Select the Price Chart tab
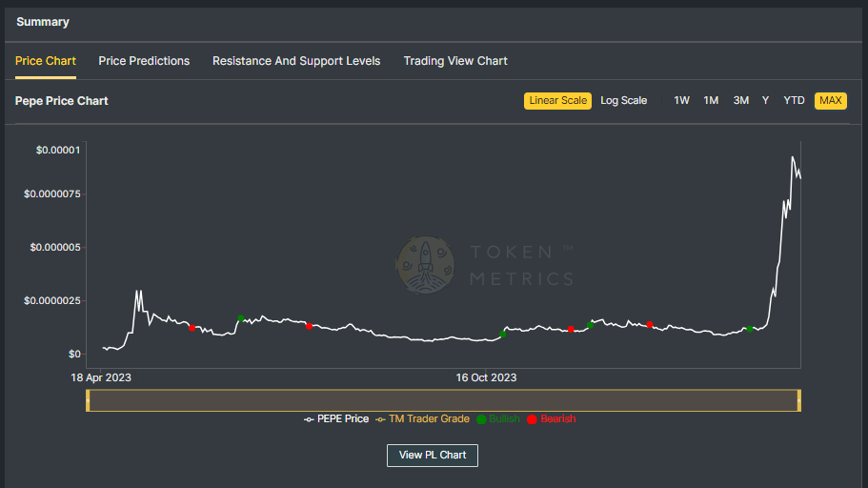868x488 pixels. [46, 61]
